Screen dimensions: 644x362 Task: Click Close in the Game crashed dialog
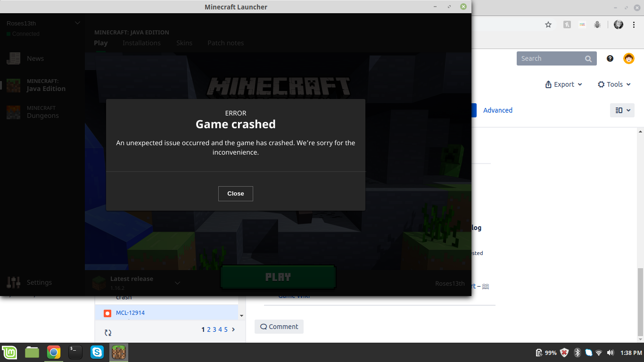pyautogui.click(x=236, y=194)
